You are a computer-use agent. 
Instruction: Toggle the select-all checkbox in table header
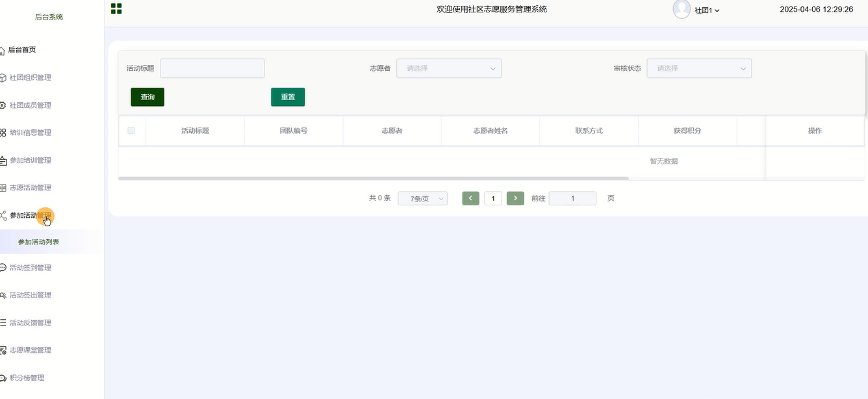pos(131,131)
